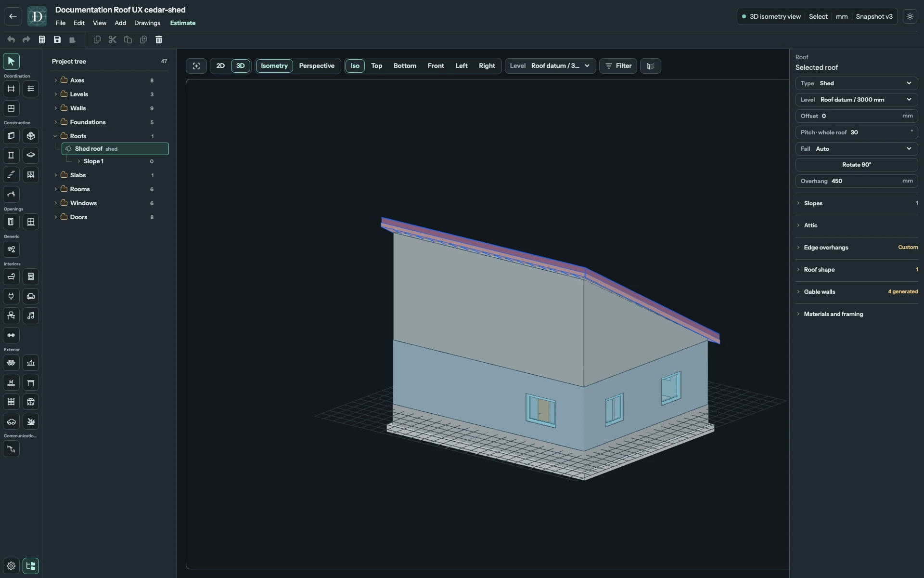Switch the view to 3D mode
The height and width of the screenshot is (578, 924).
click(241, 66)
